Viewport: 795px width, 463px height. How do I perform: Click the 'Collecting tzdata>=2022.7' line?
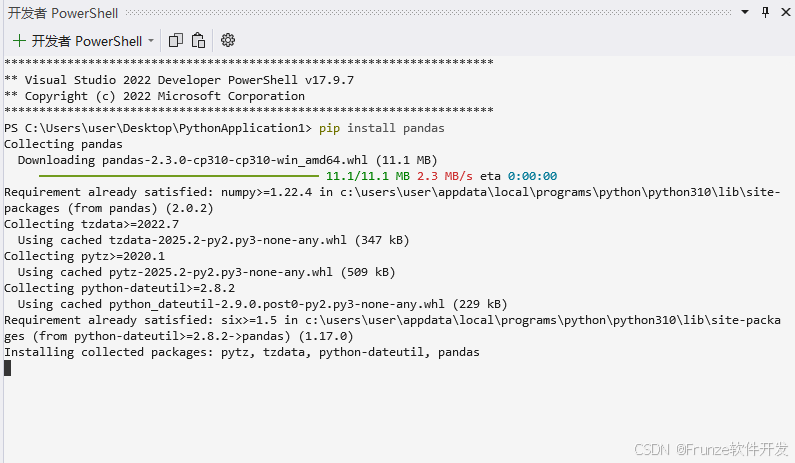(x=91, y=224)
